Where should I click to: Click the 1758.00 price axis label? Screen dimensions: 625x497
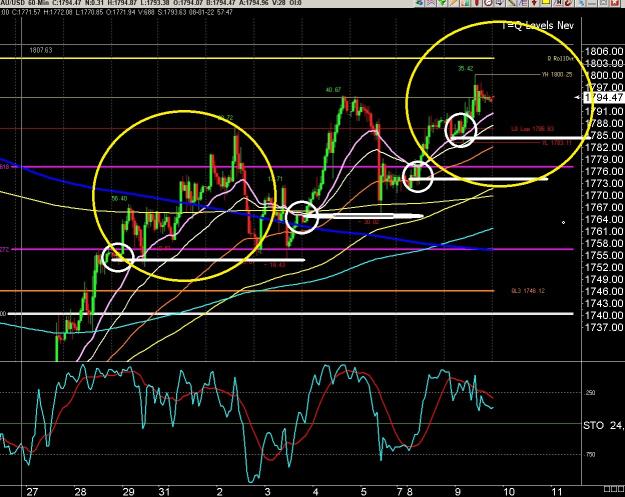point(604,243)
